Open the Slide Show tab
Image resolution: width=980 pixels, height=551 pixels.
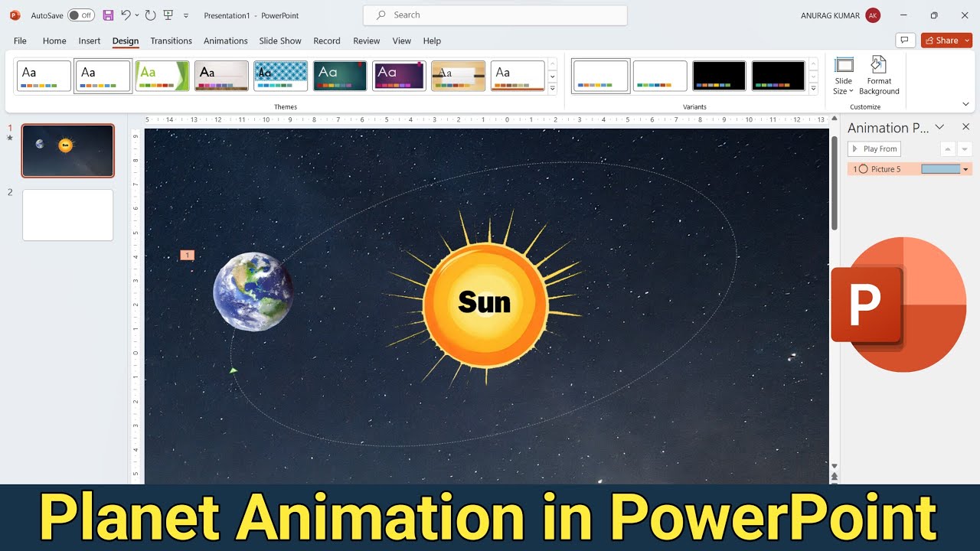[280, 41]
